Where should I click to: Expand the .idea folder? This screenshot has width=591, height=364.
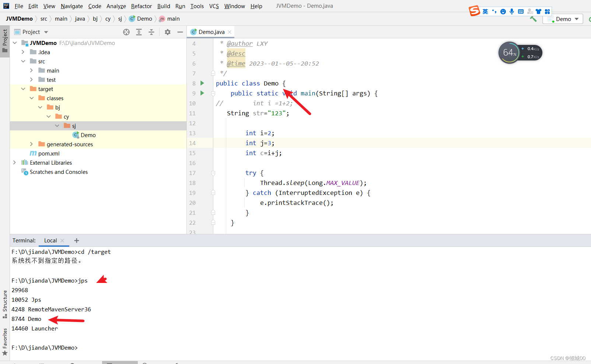coord(23,52)
